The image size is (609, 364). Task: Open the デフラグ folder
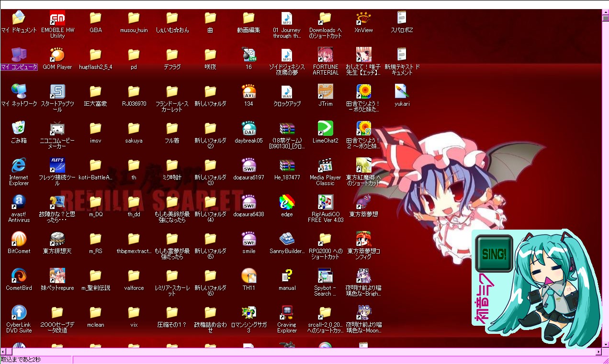(172, 55)
